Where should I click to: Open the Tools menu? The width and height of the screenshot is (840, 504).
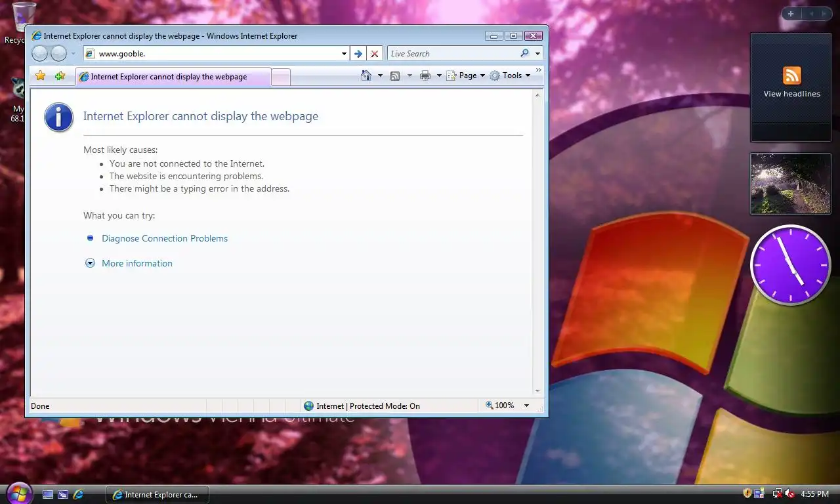point(510,75)
